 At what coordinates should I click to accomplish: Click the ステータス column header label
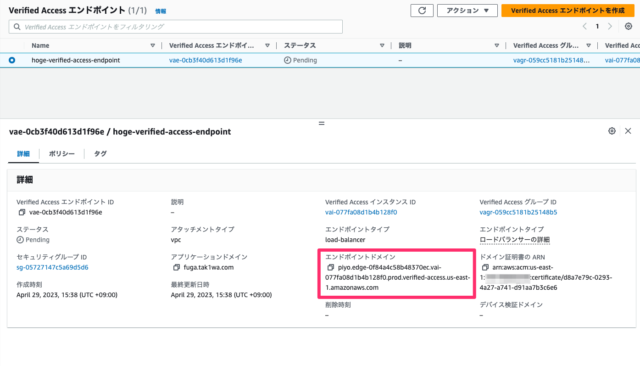[x=300, y=45]
